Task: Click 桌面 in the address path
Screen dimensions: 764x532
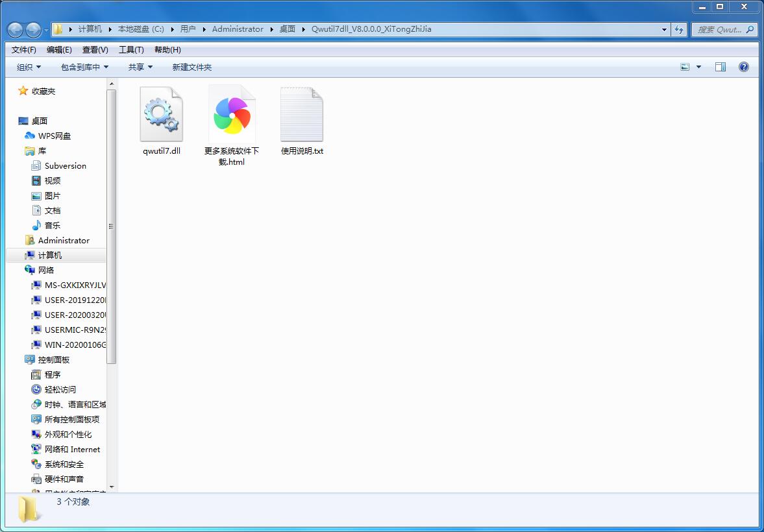Action: (x=288, y=29)
